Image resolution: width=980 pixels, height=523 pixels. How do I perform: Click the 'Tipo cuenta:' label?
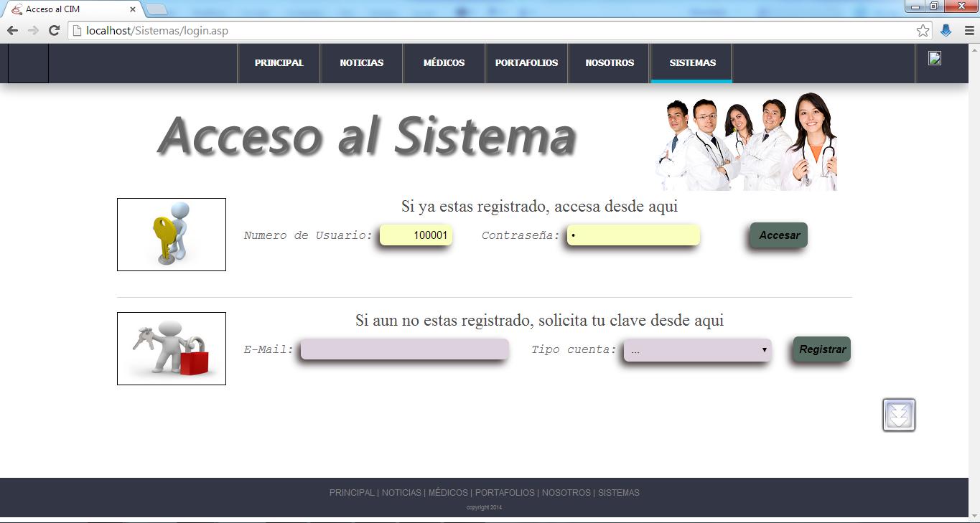574,349
